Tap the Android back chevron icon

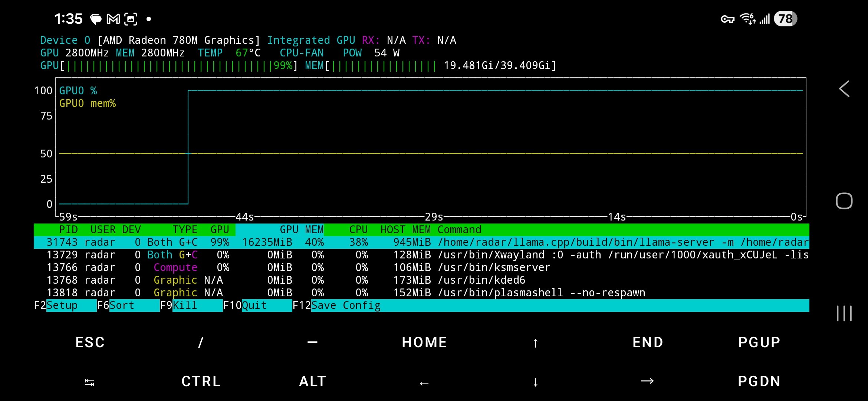844,89
